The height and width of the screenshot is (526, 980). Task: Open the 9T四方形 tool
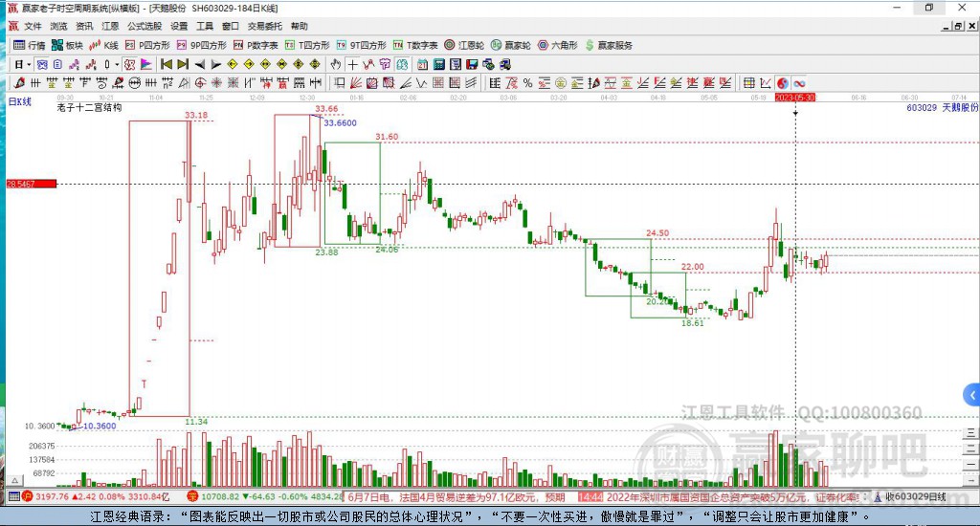click(361, 45)
